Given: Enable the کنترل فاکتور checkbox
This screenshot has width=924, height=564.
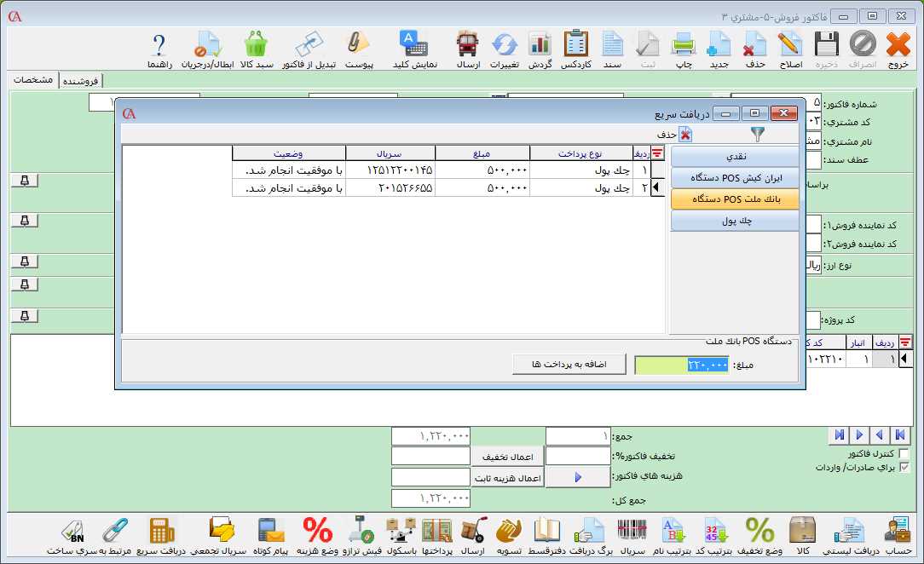Looking at the screenshot, I should [x=904, y=453].
